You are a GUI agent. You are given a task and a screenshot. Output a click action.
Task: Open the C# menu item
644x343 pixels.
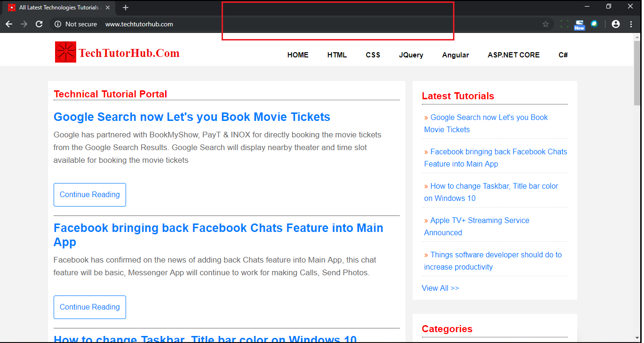[x=563, y=55]
